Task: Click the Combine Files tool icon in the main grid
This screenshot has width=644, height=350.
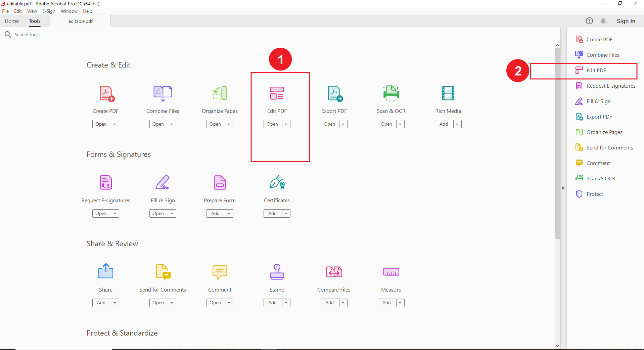Action: pos(163,93)
